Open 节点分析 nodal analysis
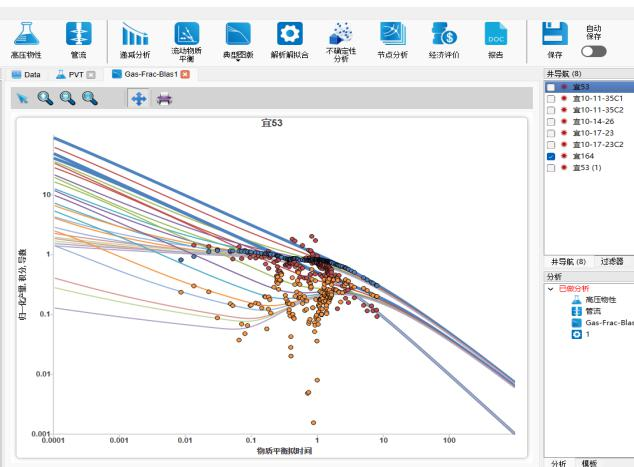This screenshot has width=634, height=467. [x=388, y=36]
